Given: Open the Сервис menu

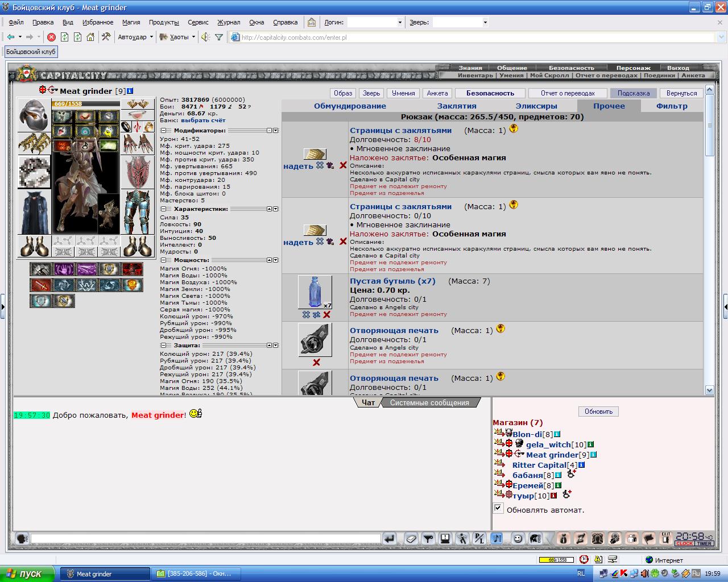Looking at the screenshot, I should coord(198,22).
